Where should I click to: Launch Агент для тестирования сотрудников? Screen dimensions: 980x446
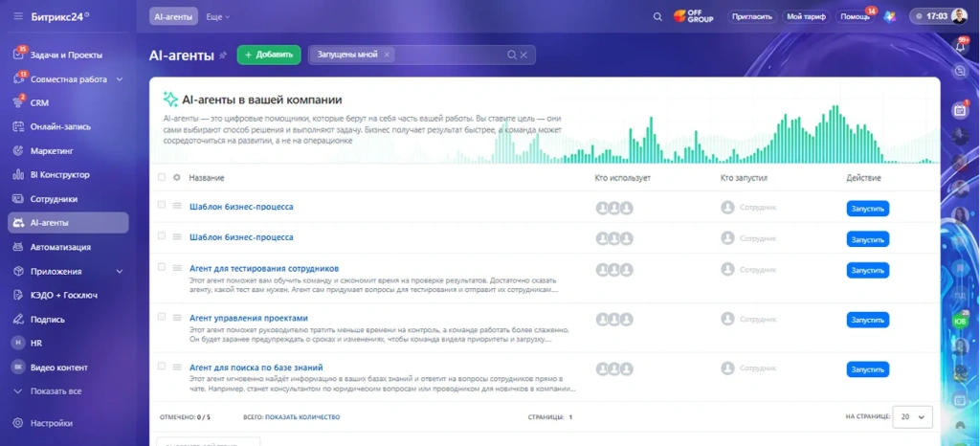click(x=867, y=271)
